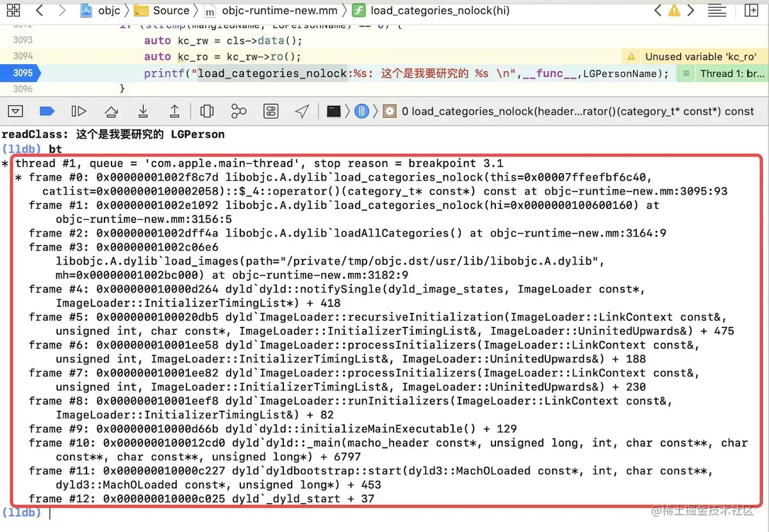Screen dimensions: 769x532
Task: Click 'readClass: 这个是我要研究的 LGPerson' console line
Action: tap(113, 135)
